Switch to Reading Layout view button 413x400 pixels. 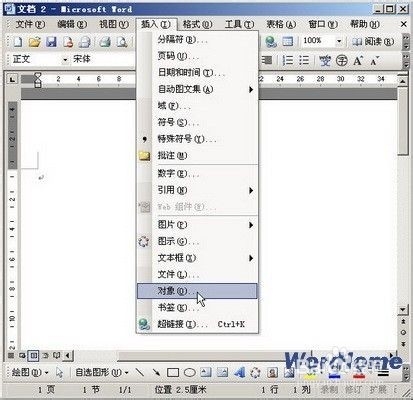tap(57, 356)
